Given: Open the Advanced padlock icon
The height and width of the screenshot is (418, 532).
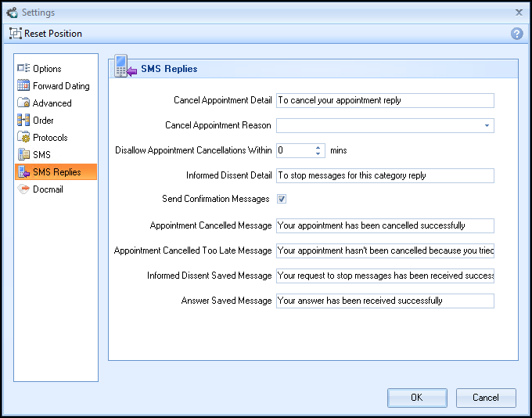Looking at the screenshot, I should tap(23, 103).
